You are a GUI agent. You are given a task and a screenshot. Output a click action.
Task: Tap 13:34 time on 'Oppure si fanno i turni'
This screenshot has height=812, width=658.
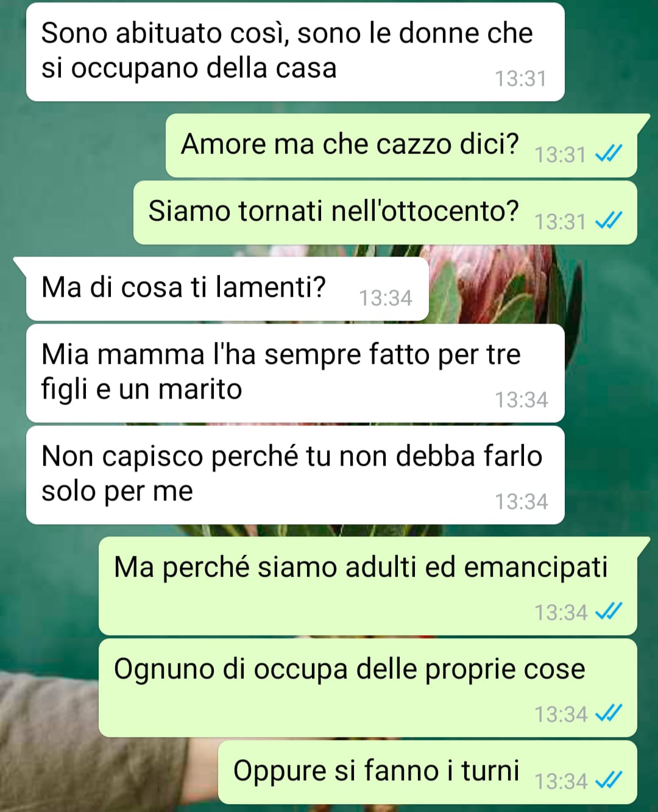(x=561, y=781)
